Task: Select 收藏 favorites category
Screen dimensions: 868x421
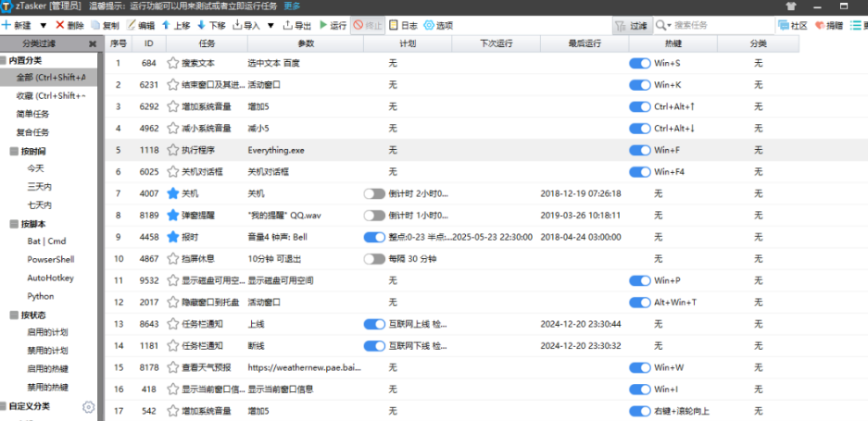Action: coord(49,95)
